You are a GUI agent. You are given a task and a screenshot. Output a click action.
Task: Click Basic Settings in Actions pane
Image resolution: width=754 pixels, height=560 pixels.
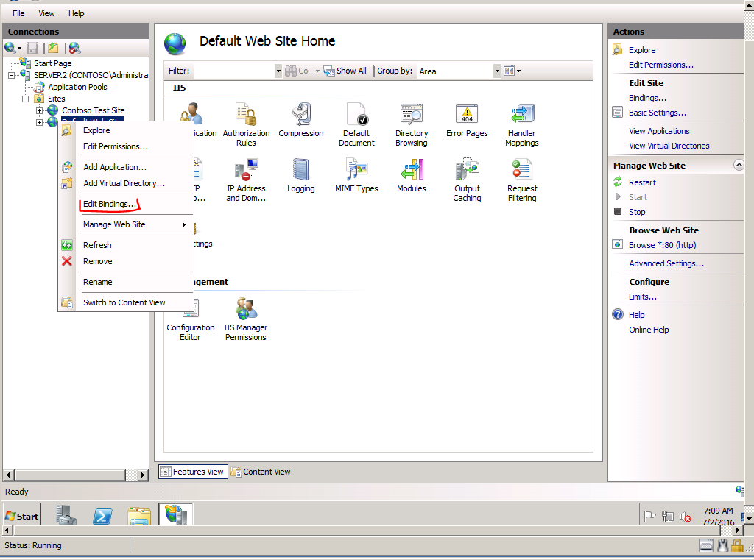pyautogui.click(x=658, y=113)
